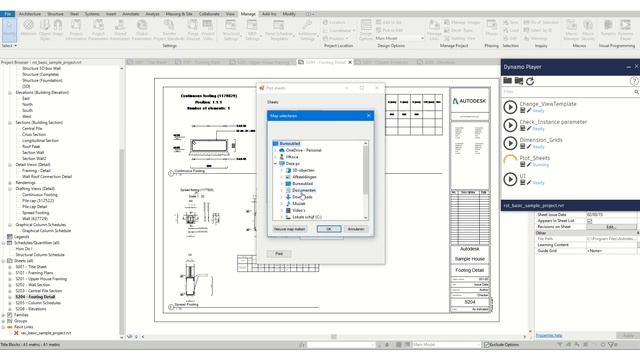Select S205 - Column Schedules sheet in browser
The width and height of the screenshot is (640, 360).
click(x=38, y=303)
